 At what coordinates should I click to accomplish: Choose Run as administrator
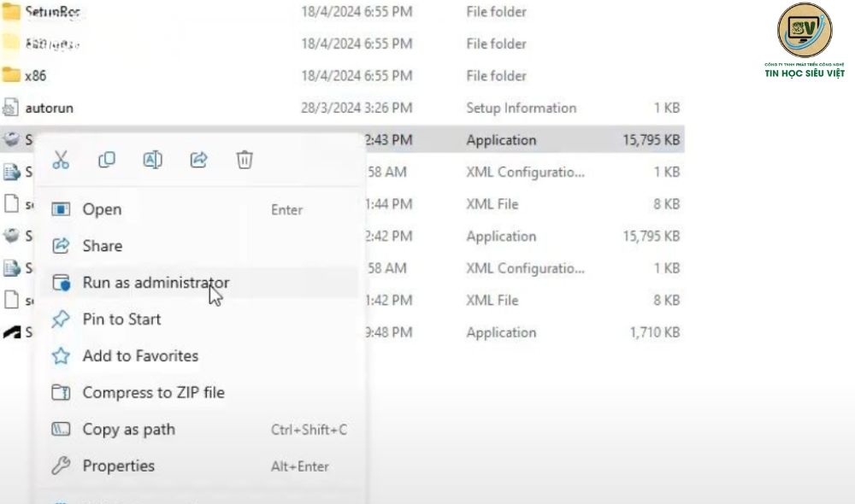[199, 282]
